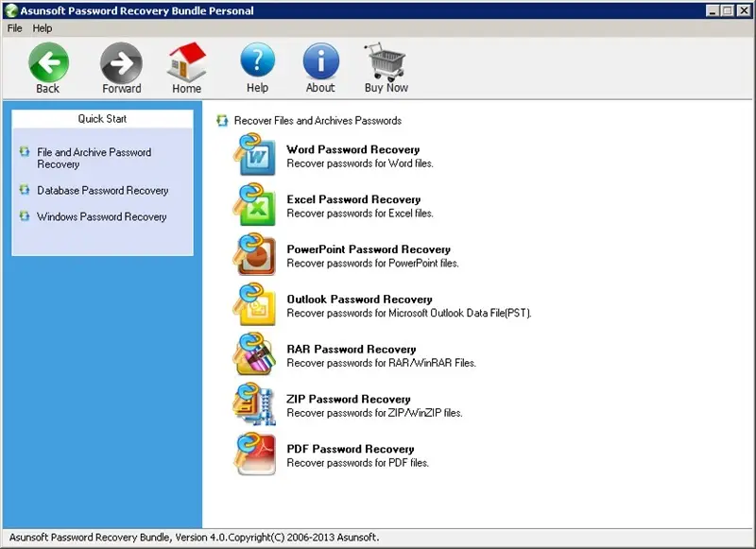Click the PDF Password Recovery icon
The height and width of the screenshot is (549, 756).
[254, 455]
